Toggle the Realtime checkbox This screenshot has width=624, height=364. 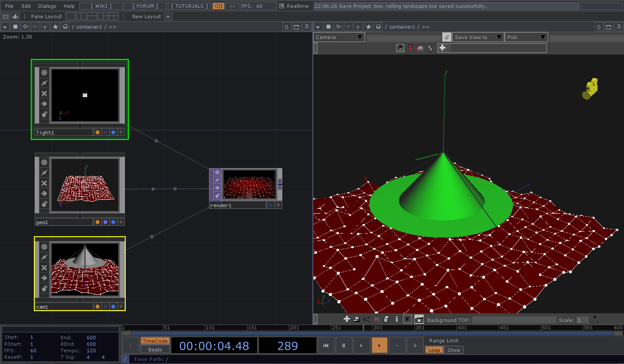(x=282, y=6)
